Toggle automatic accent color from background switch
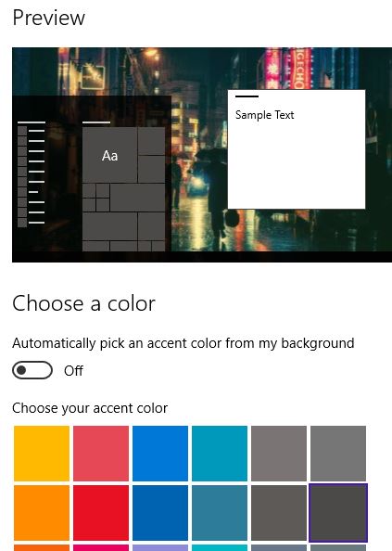The height and width of the screenshot is (551, 392). (32, 370)
